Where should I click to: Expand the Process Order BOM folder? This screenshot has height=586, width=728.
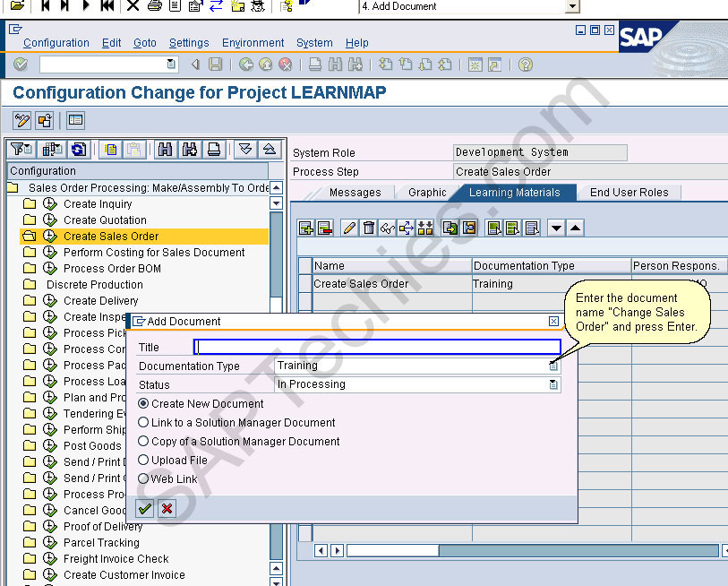point(30,268)
